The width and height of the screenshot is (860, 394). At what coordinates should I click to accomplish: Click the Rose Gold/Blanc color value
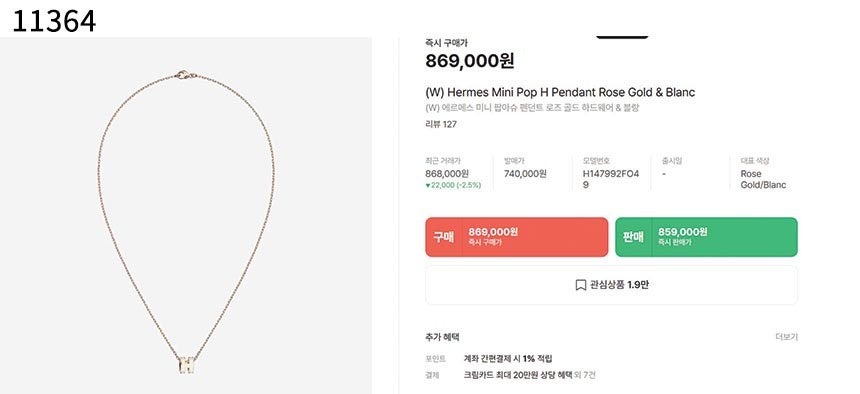pyautogui.click(x=763, y=179)
